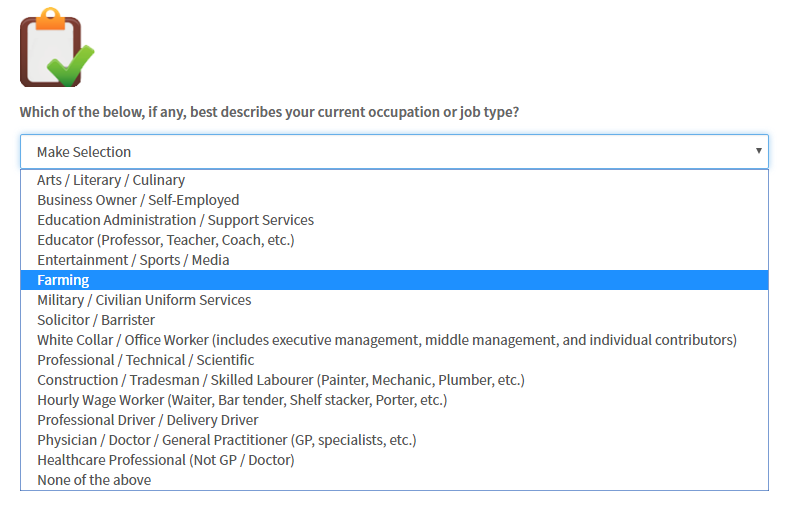Select None of the above
The height and width of the screenshot is (507, 800).
94,480
